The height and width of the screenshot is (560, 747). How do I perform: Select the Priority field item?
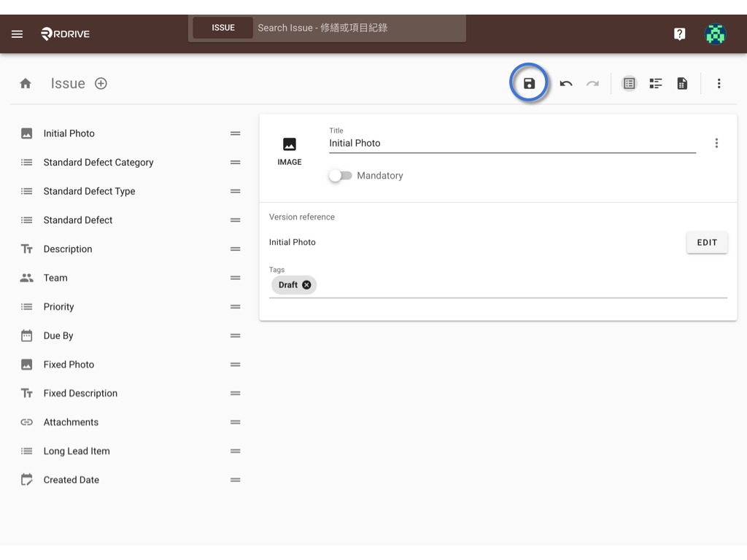(x=130, y=307)
